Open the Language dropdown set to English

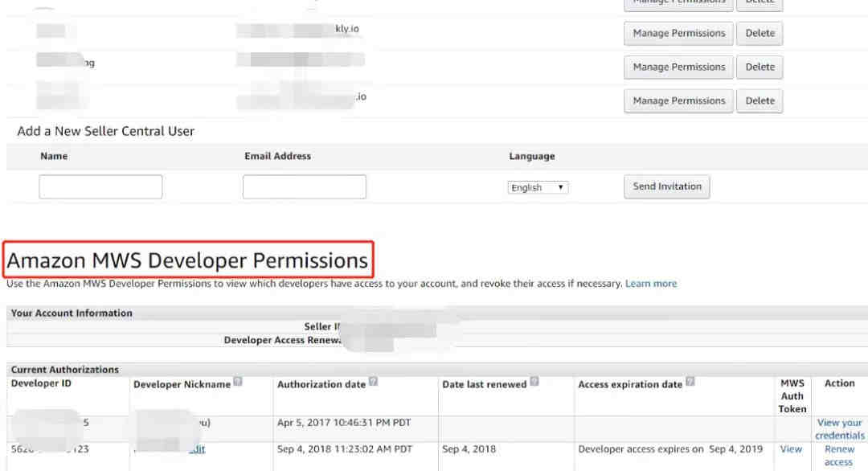pyautogui.click(x=538, y=187)
